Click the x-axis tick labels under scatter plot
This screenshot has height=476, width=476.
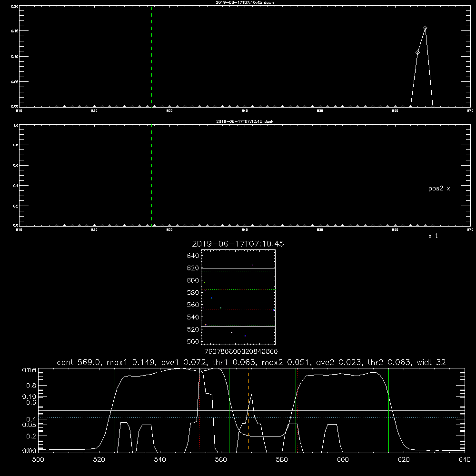[x=241, y=352]
